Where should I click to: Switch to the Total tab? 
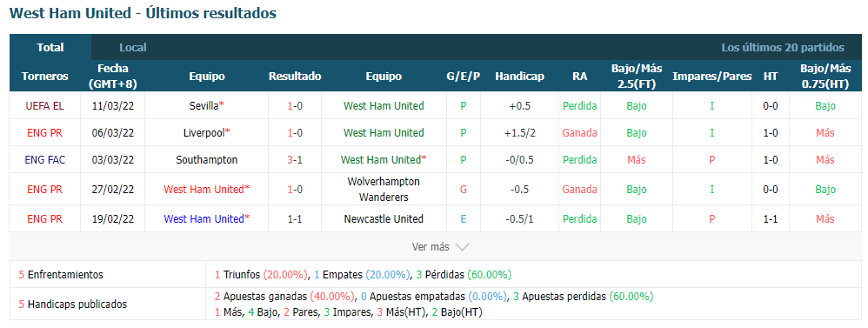pos(50,48)
